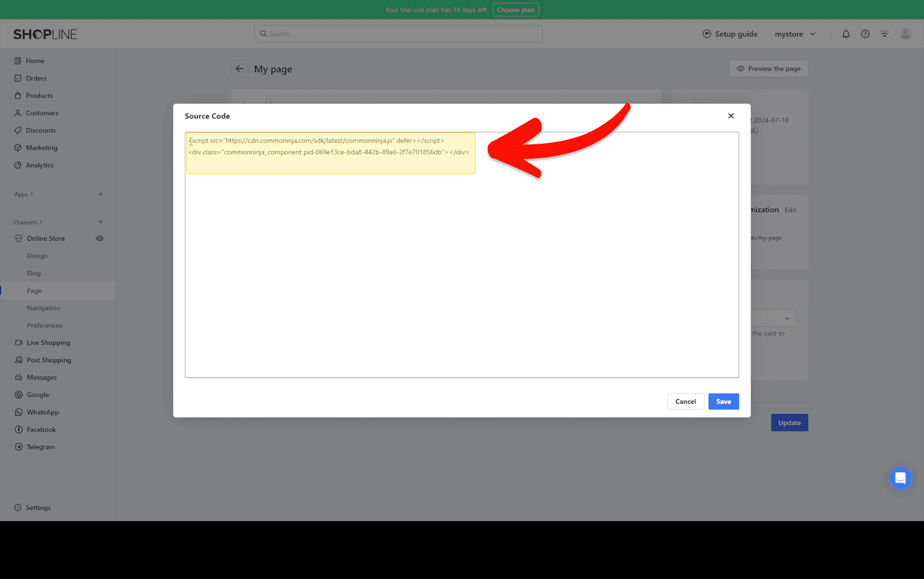Open the WhatsApp channel
This screenshot has width=924, height=579.
pyautogui.click(x=43, y=412)
